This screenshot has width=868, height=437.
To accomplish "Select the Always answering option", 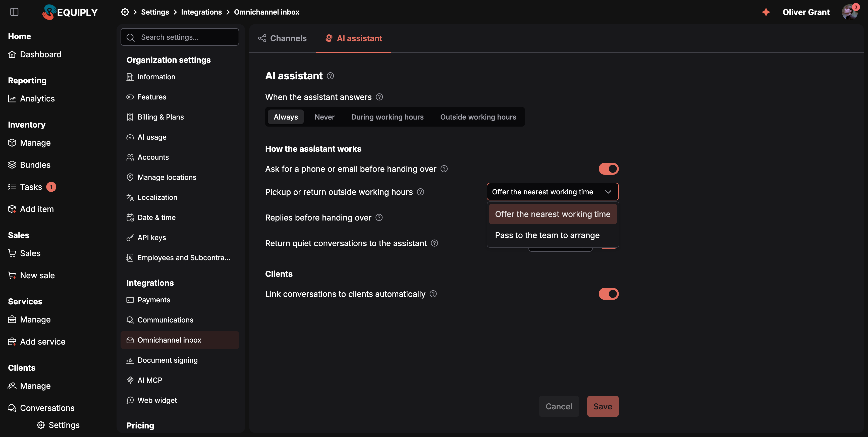I will [286, 117].
